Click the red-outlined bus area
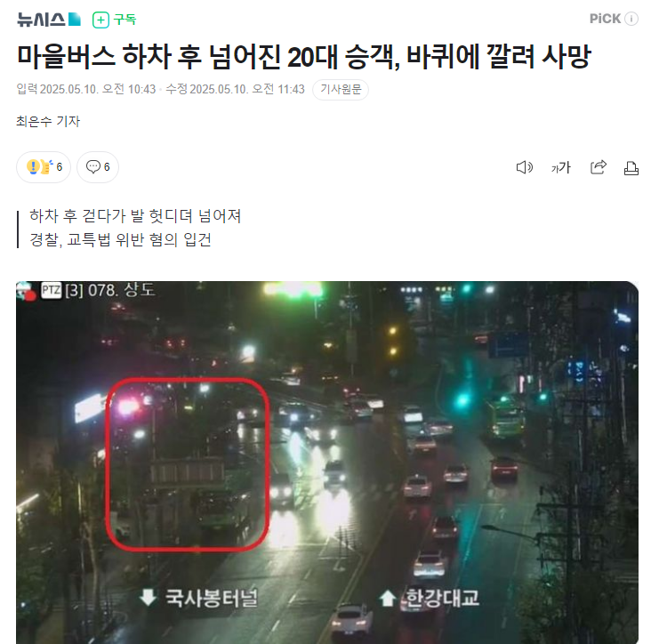The image size is (659, 644). click(x=188, y=464)
